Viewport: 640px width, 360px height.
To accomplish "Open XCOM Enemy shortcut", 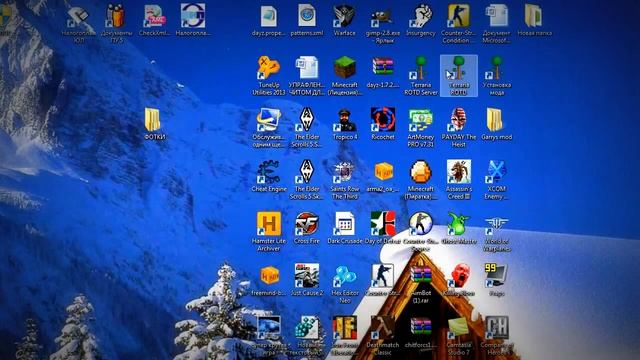I will (x=496, y=180).
